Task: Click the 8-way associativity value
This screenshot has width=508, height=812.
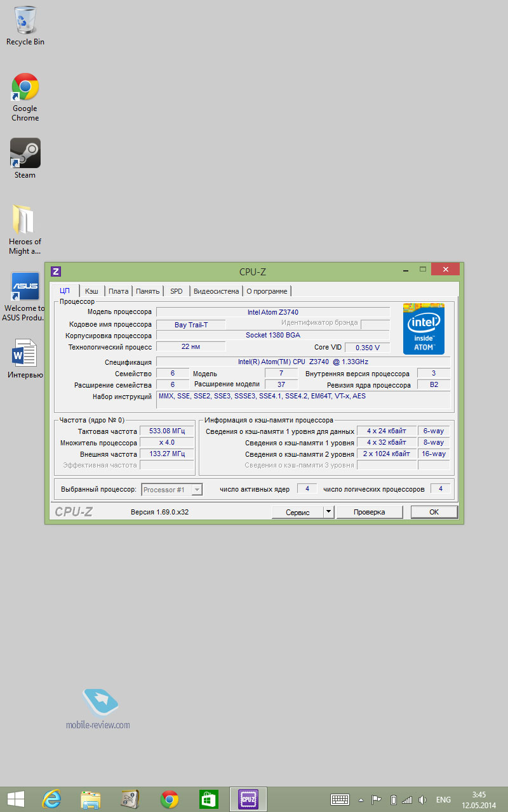Action: click(x=434, y=443)
